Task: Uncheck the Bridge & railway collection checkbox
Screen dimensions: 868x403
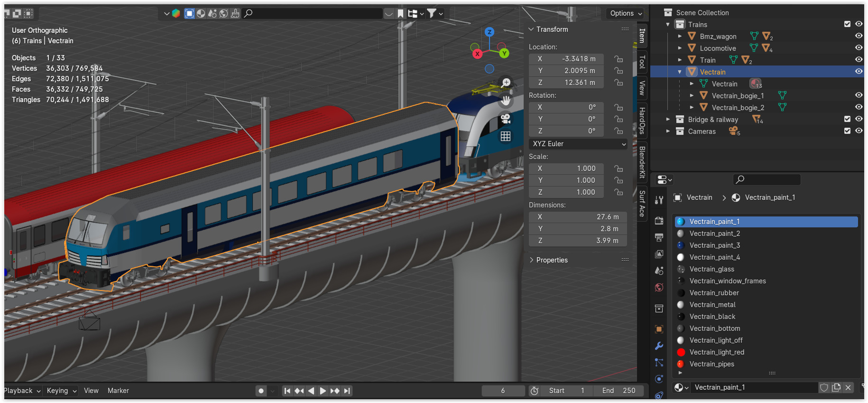Action: pyautogui.click(x=847, y=119)
